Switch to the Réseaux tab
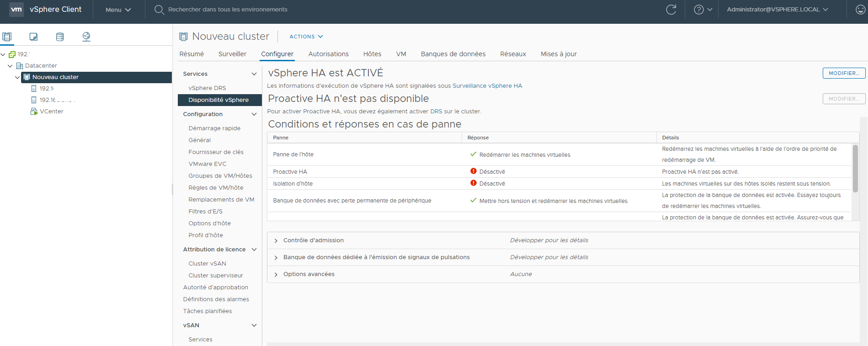Viewport: 868px width, 346px height. click(513, 54)
